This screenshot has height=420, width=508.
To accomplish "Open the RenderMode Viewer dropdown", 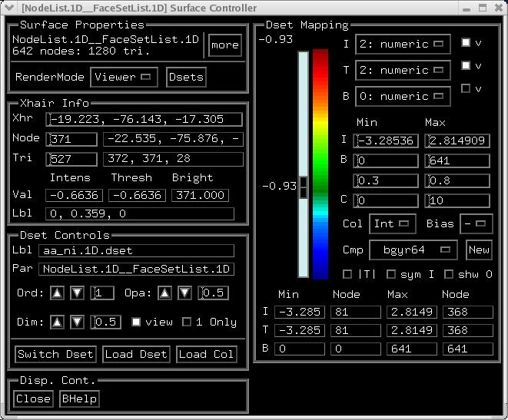I will (124, 77).
